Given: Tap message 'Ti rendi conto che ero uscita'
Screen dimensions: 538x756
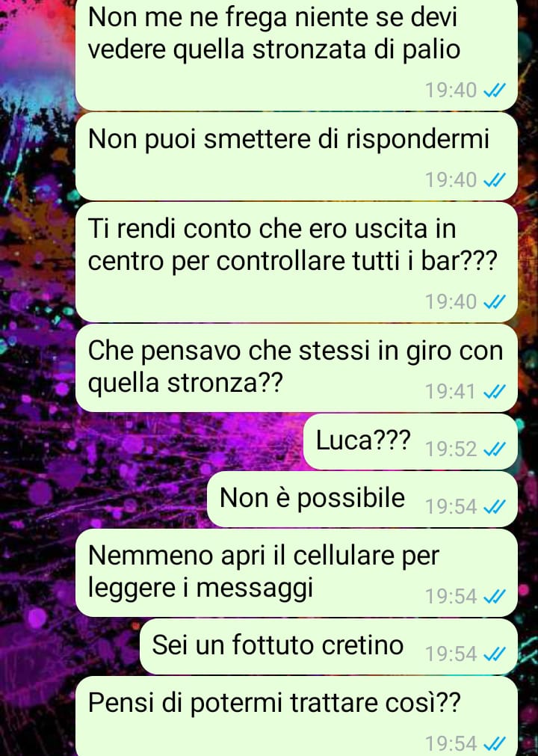Looking at the screenshot, I should [x=297, y=262].
